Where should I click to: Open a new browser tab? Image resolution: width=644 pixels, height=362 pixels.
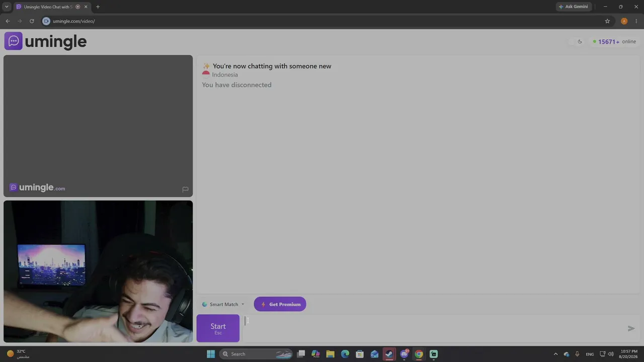[98, 7]
